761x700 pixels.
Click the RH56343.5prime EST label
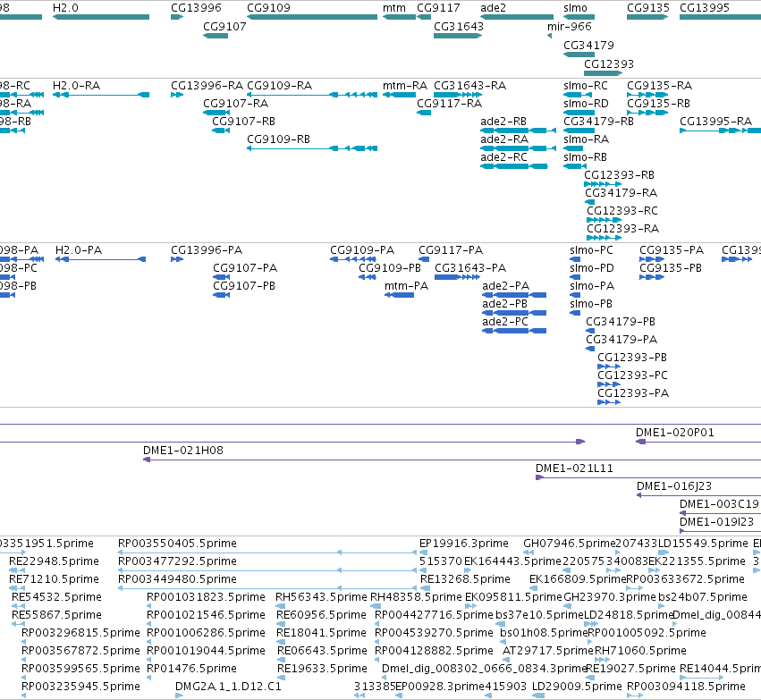(x=321, y=597)
